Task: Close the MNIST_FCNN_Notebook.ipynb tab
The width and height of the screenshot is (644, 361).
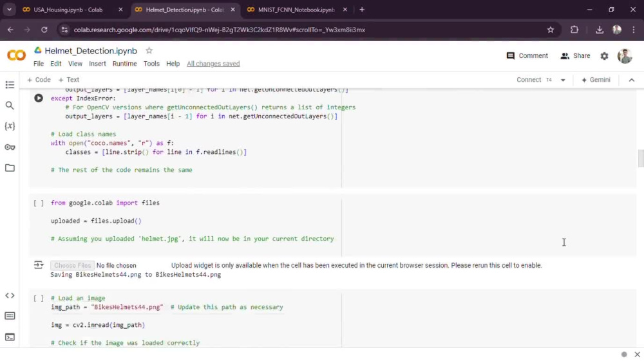Action: coord(345,10)
